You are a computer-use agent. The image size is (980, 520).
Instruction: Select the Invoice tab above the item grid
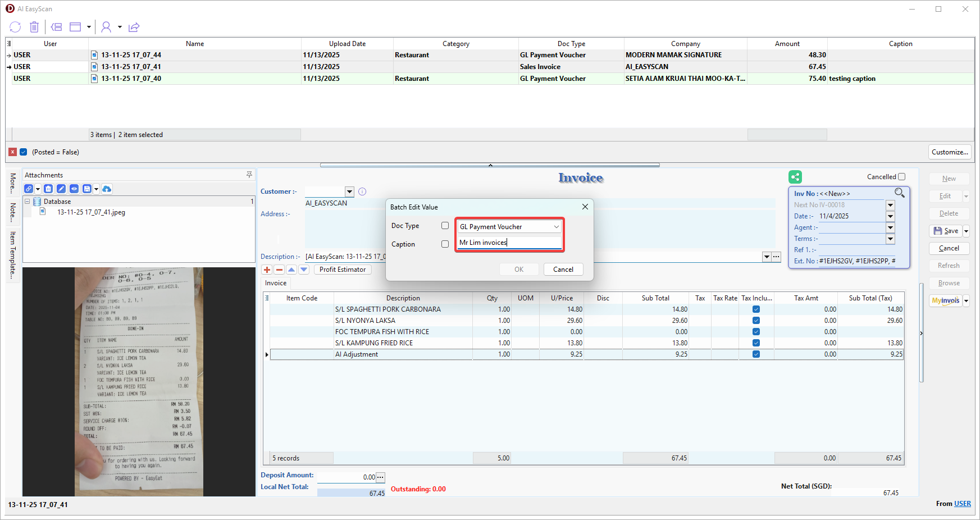pos(276,283)
